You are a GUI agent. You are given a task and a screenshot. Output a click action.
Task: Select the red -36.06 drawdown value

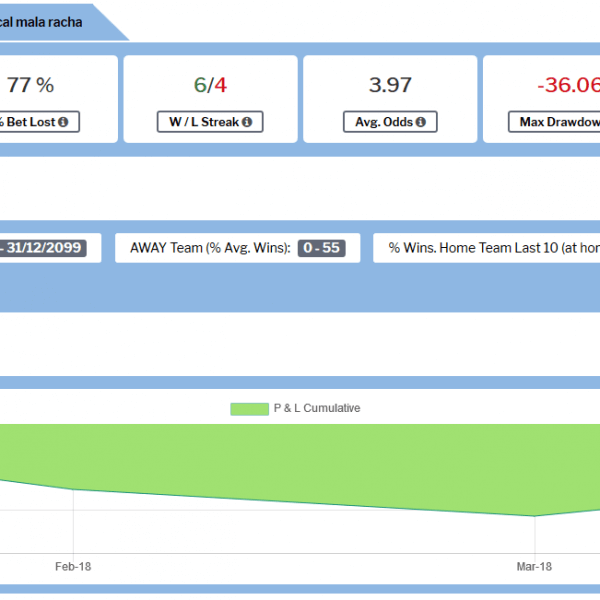(x=568, y=85)
